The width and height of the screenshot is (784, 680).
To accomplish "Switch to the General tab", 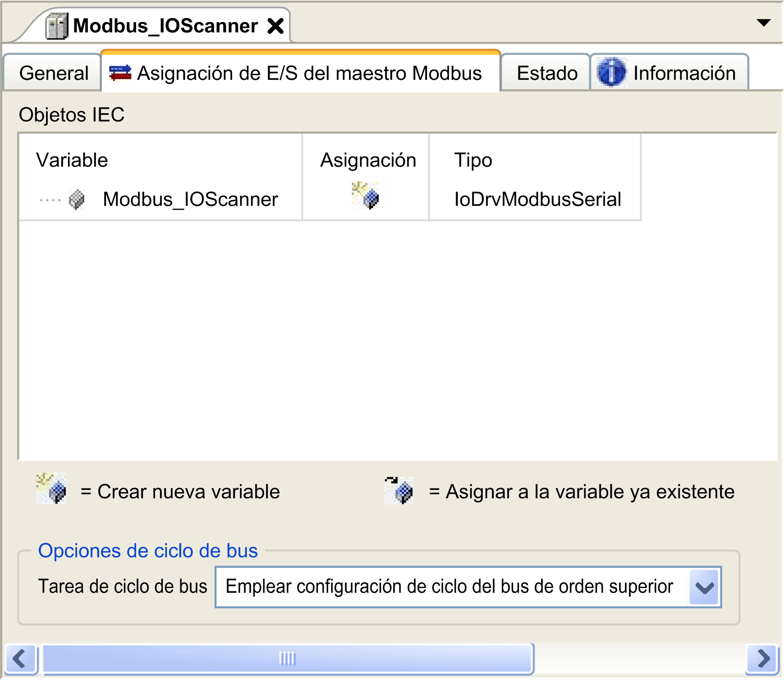I will 54,73.
